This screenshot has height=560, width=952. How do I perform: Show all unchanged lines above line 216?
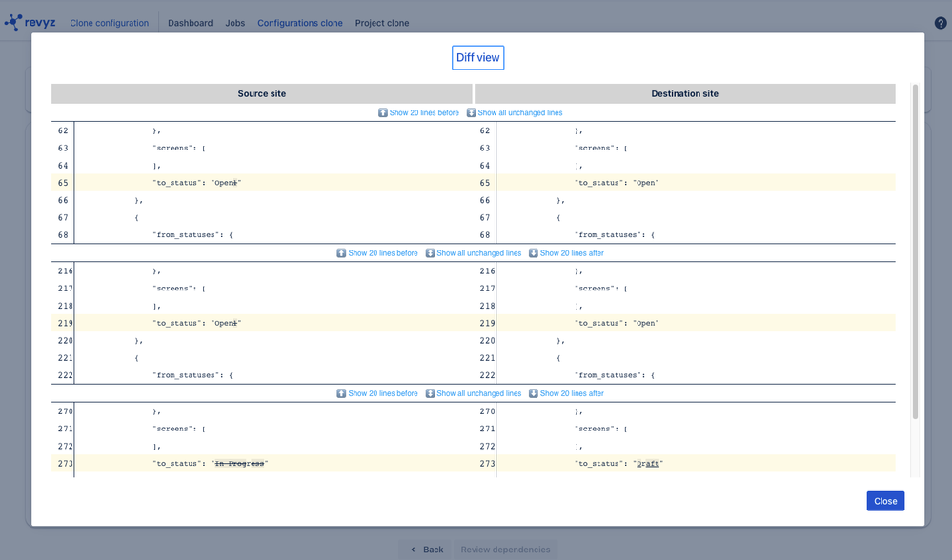click(474, 253)
